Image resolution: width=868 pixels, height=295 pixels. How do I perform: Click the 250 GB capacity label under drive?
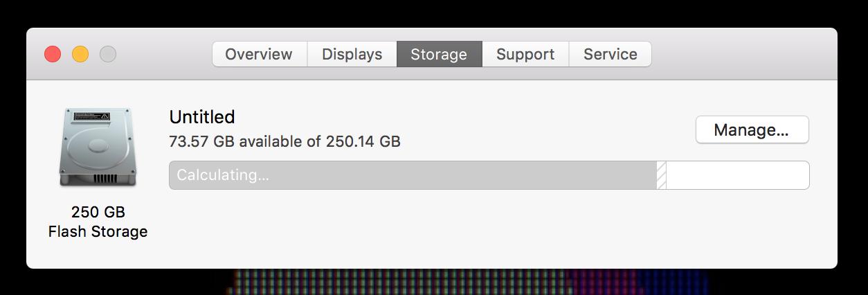(98, 212)
